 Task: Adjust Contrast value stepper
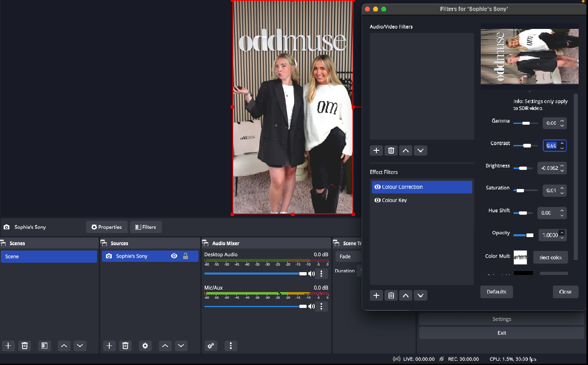pyautogui.click(x=562, y=145)
